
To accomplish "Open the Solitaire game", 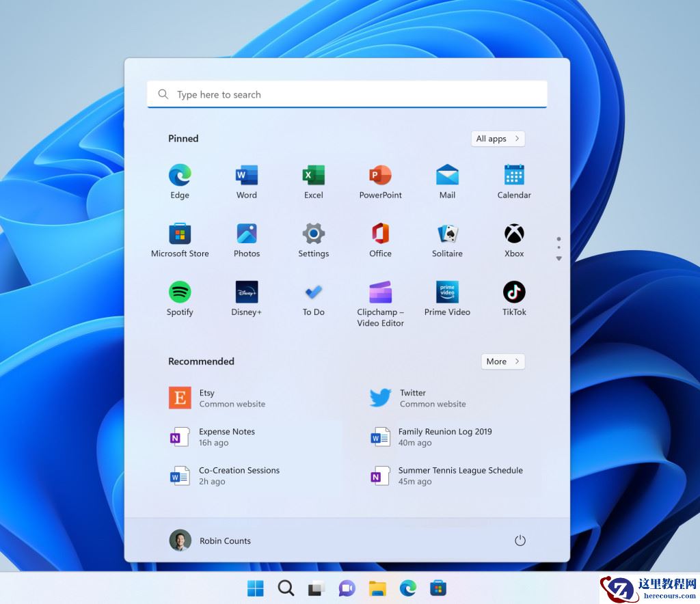I will pos(447,234).
